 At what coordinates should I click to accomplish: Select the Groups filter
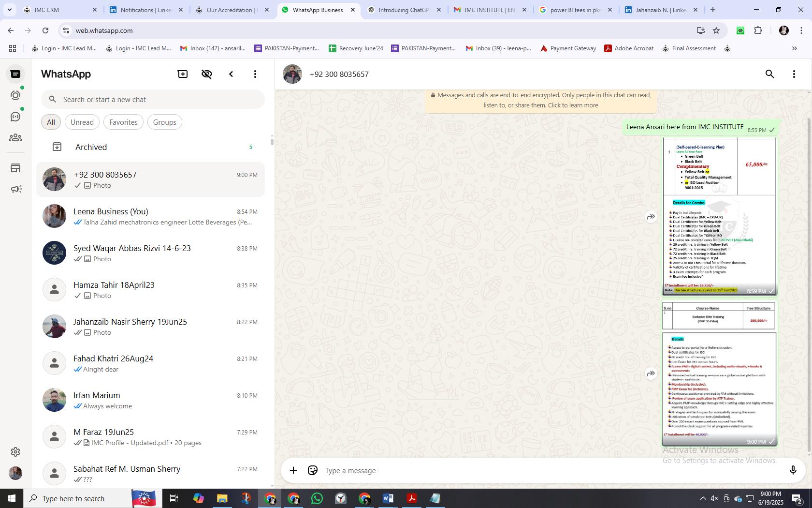click(x=165, y=122)
